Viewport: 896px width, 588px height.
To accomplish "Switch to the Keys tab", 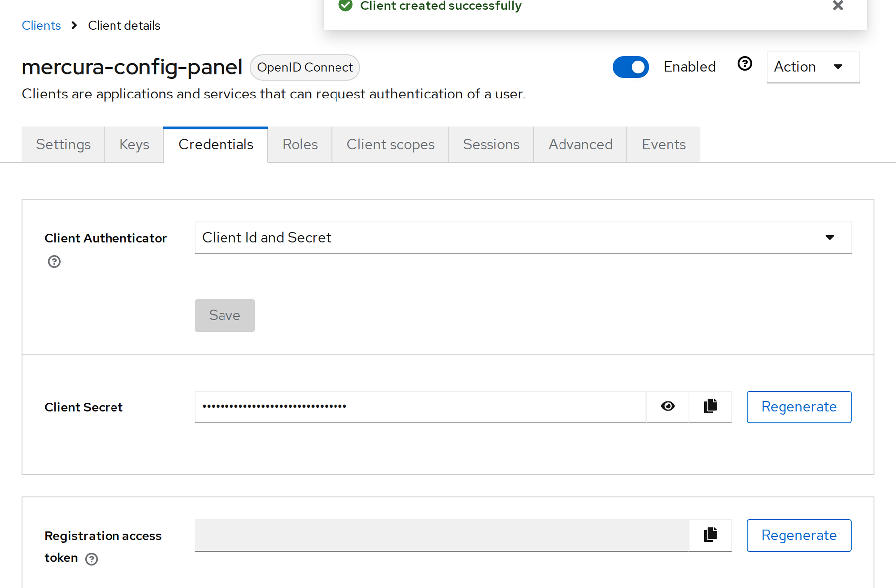I will coord(134,144).
